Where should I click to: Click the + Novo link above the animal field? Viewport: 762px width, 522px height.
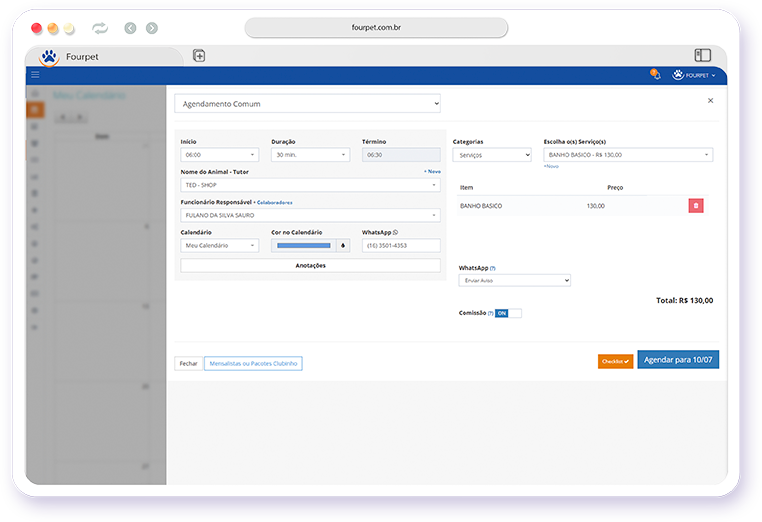(432, 172)
